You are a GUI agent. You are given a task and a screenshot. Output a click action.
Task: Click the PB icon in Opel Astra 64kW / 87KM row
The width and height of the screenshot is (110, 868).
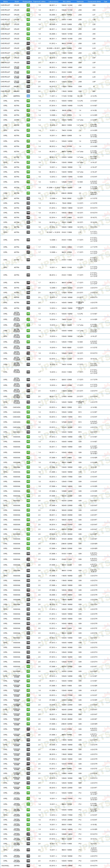point(28,110)
